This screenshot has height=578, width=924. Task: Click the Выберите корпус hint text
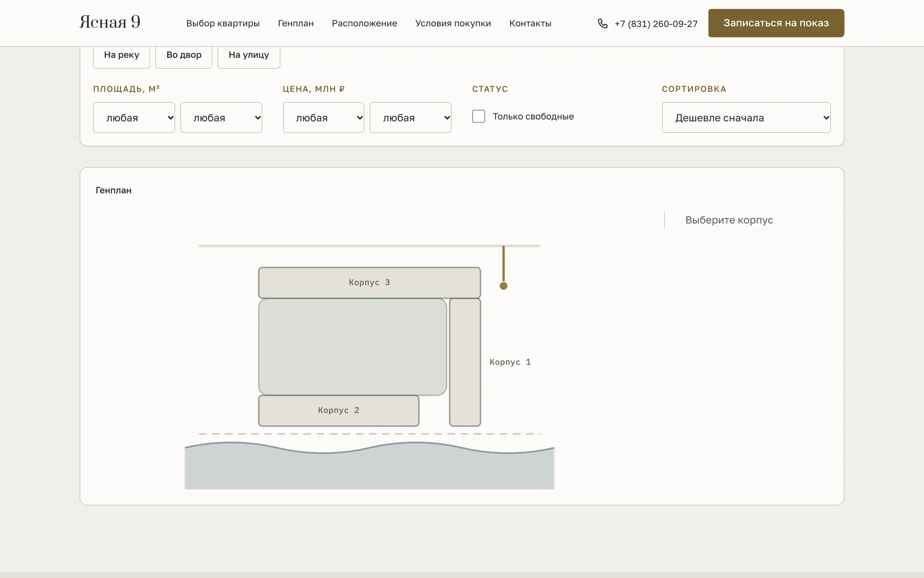[x=729, y=220]
